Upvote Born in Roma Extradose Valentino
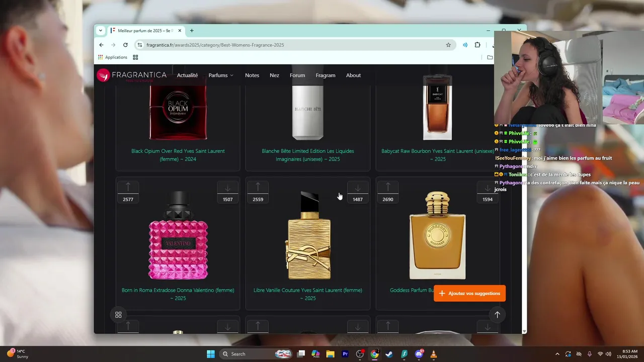The width and height of the screenshot is (644, 362). 128,187
